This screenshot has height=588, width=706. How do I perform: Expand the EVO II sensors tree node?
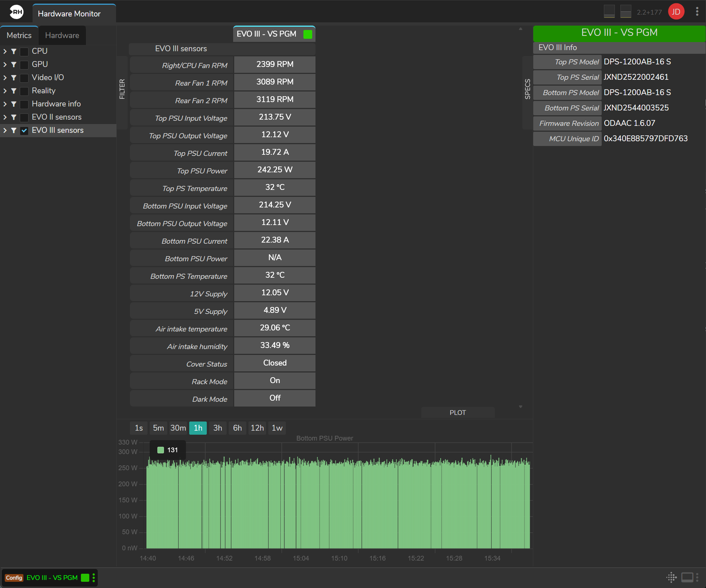click(5, 117)
